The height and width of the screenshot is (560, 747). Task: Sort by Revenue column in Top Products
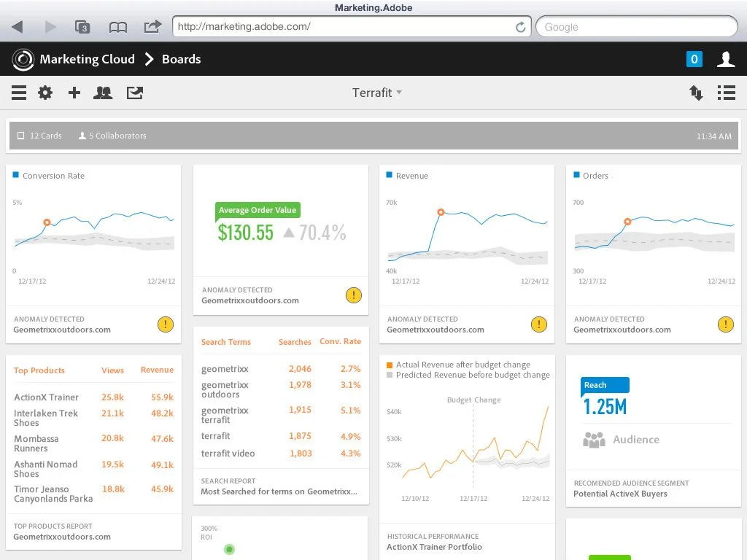pyautogui.click(x=157, y=370)
